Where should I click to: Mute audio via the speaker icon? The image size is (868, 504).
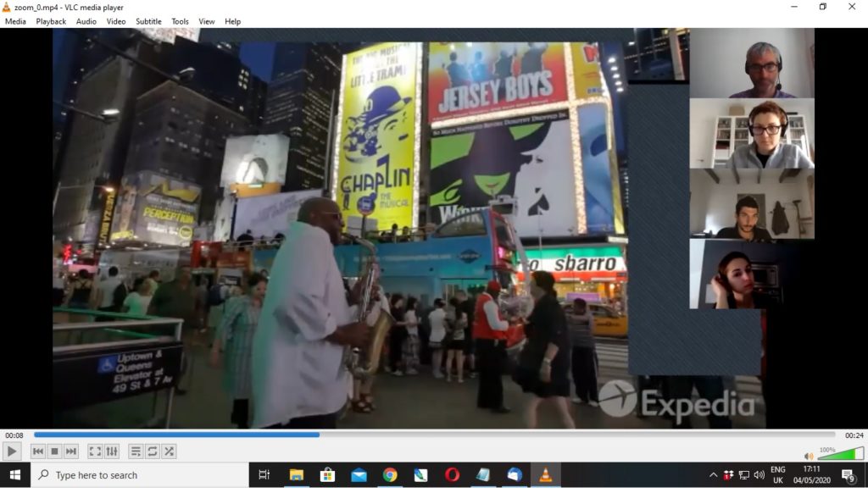pos(809,456)
